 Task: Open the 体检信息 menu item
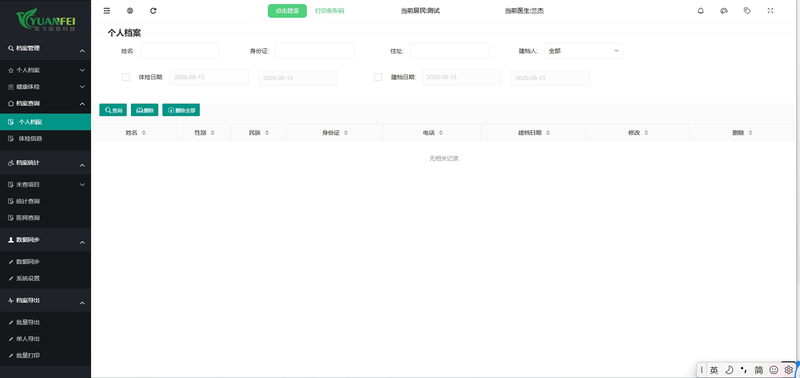coord(45,138)
